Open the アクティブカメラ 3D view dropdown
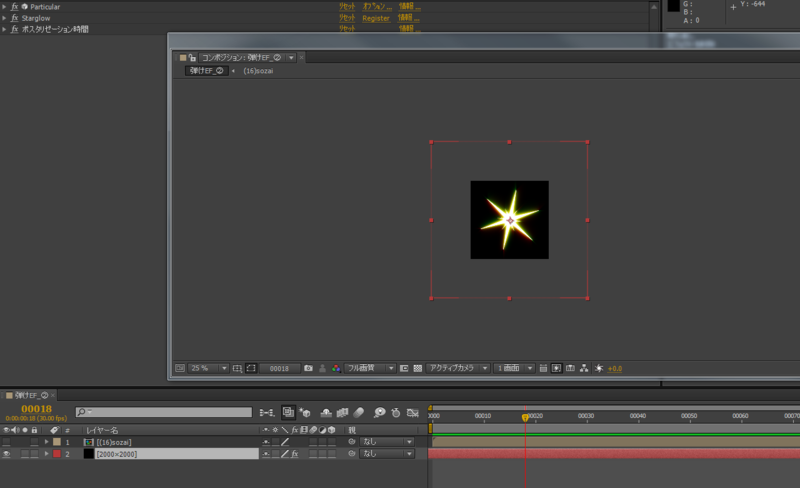Viewport: 800px width, 488px height. 458,368
